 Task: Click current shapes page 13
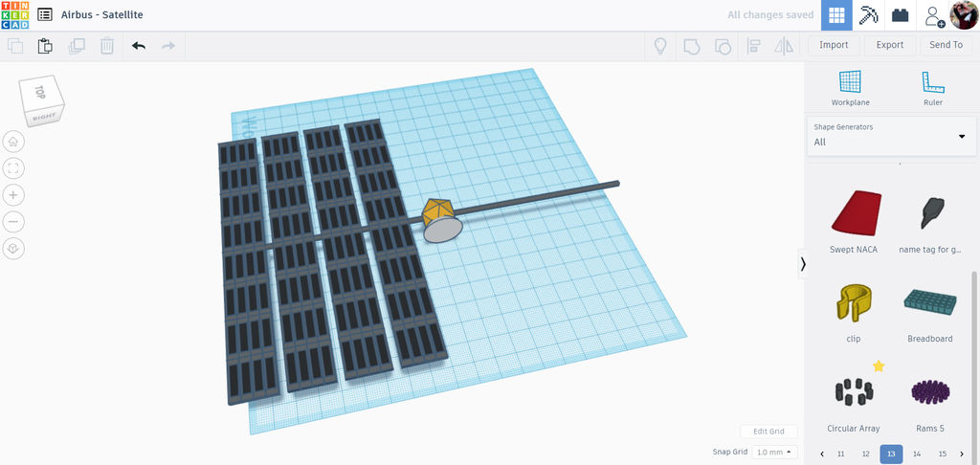pos(891,454)
